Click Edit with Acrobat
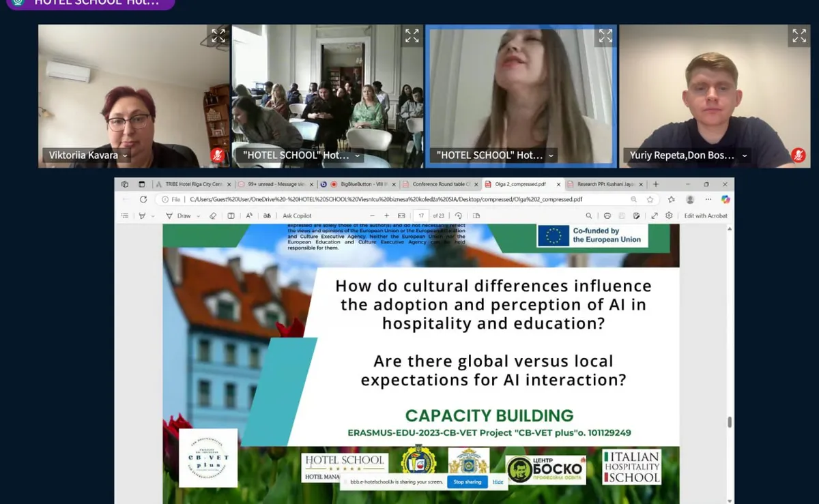 tap(706, 216)
